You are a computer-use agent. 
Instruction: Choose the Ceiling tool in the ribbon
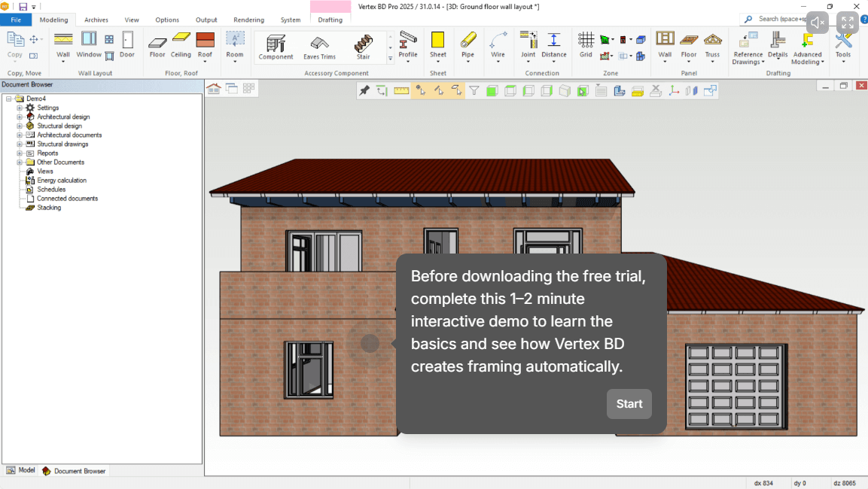coord(181,44)
